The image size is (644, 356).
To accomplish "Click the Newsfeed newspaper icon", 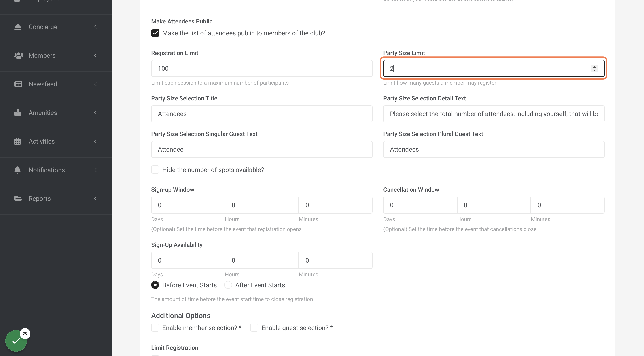I will pyautogui.click(x=18, y=84).
